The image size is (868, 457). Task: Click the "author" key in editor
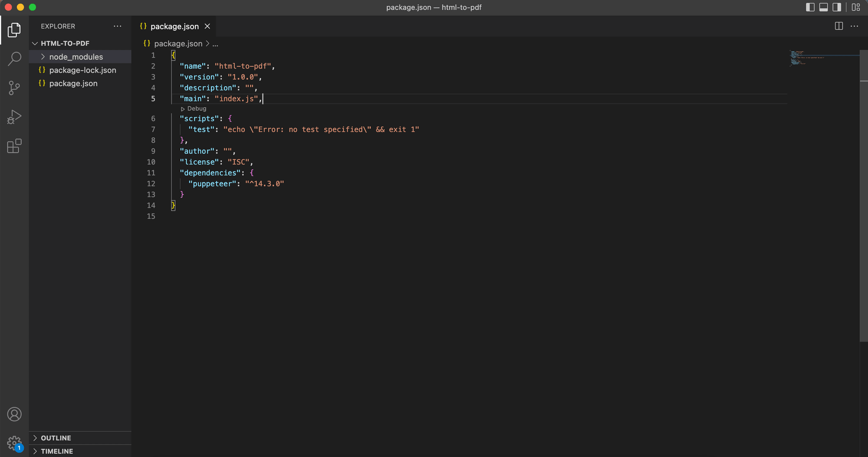point(197,151)
